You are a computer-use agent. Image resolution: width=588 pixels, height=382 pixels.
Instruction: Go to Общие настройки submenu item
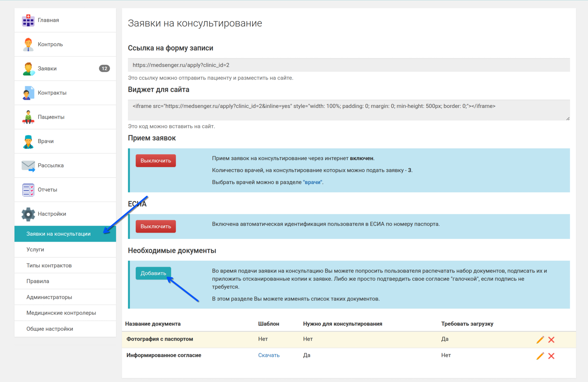click(x=49, y=329)
